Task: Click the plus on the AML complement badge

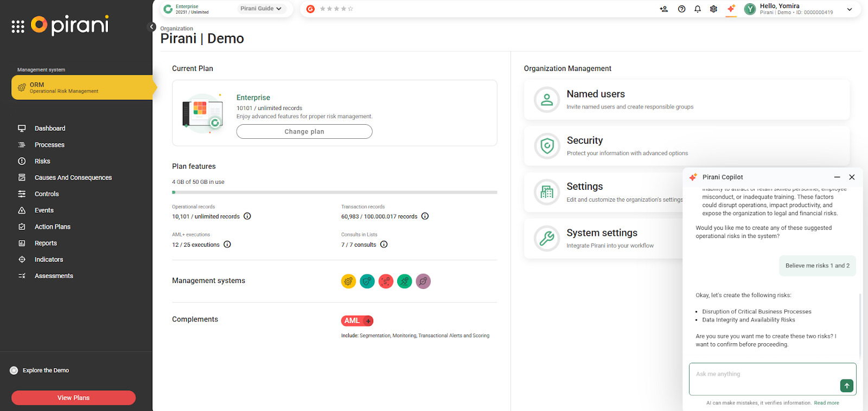Action: (369, 321)
